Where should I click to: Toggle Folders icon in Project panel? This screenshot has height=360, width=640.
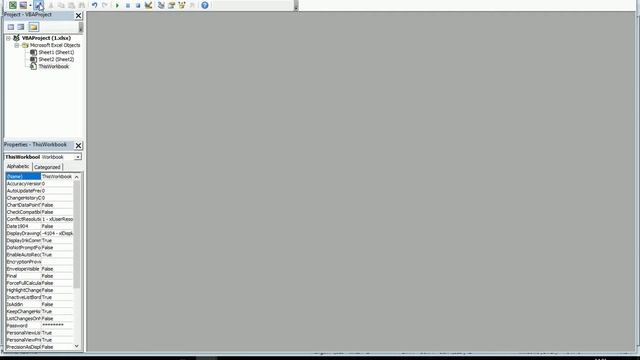tap(33, 27)
